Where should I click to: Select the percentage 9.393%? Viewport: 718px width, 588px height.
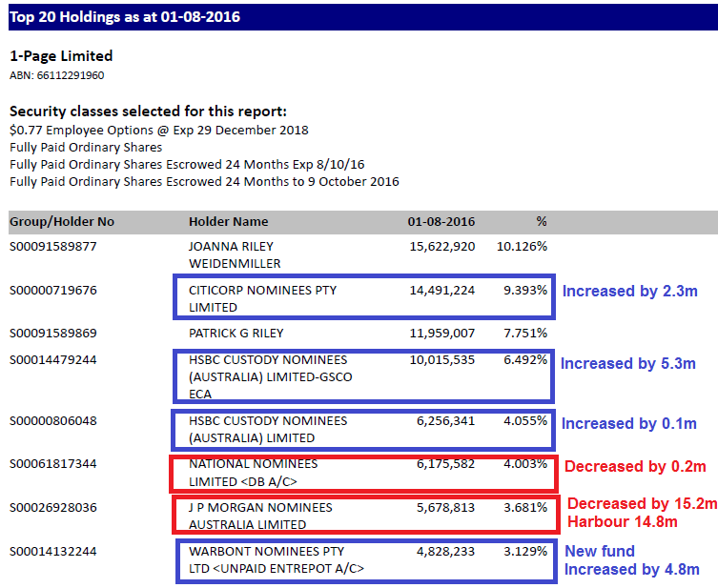click(x=525, y=291)
